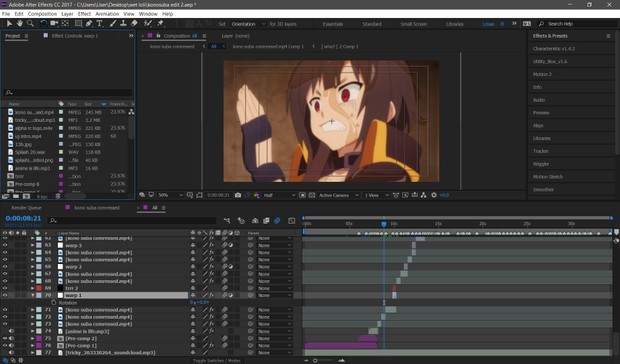The image size is (620, 364).
Task: Open the Wiggler panel
Action: coord(541,164)
